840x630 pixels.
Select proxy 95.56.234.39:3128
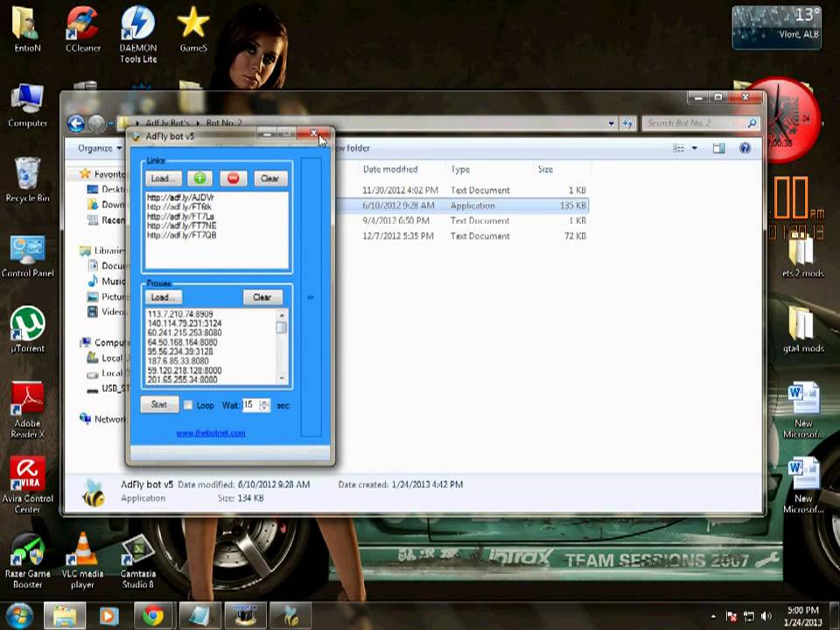coord(180,352)
